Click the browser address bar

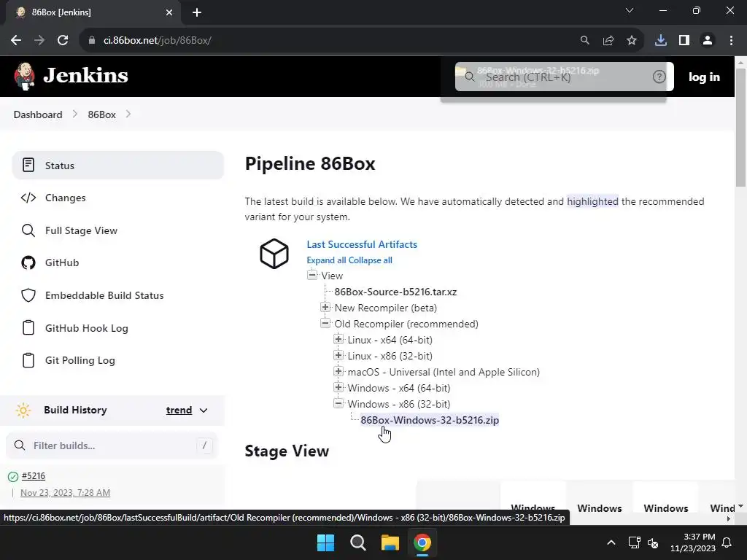click(x=329, y=41)
